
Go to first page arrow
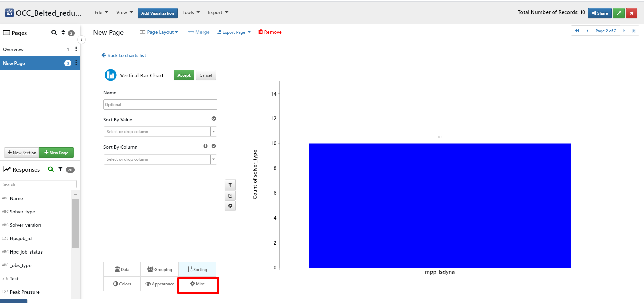pos(577,31)
